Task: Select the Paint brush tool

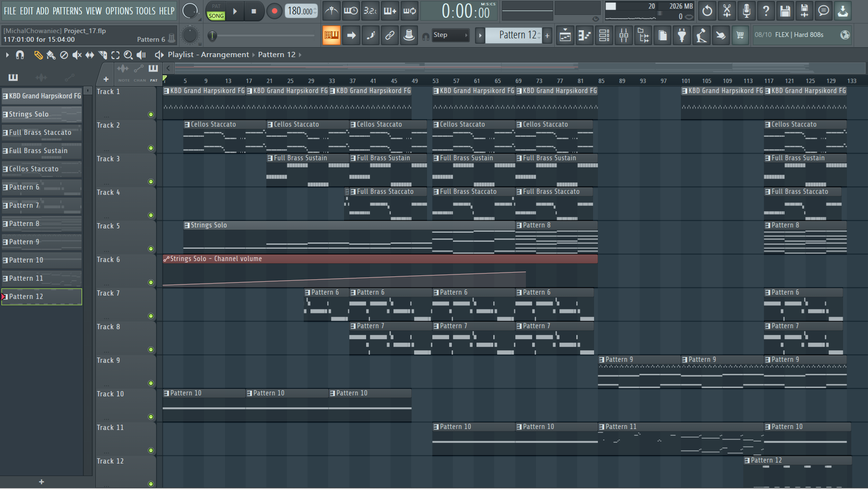Action: 51,55
